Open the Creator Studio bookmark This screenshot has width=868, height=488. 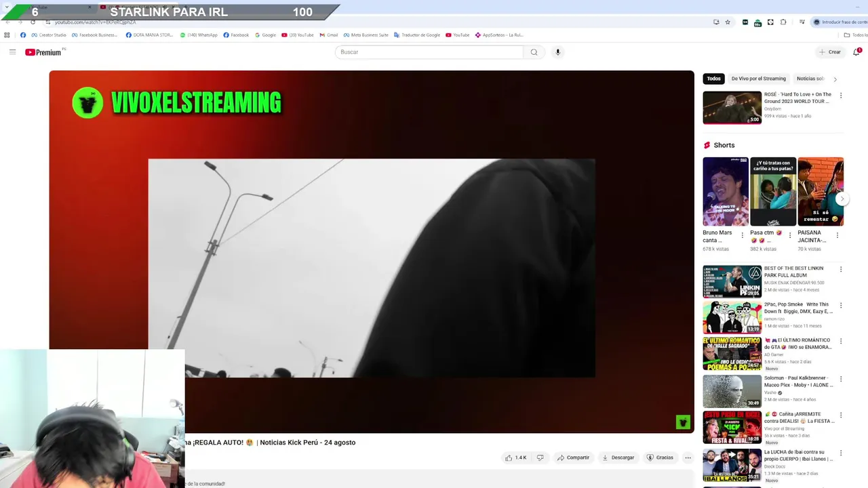click(x=49, y=35)
